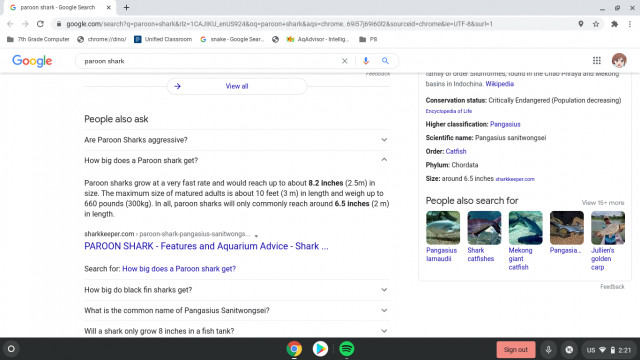Expand How big do black fin sharks get
This screenshot has height=360, width=640.
(x=237, y=290)
